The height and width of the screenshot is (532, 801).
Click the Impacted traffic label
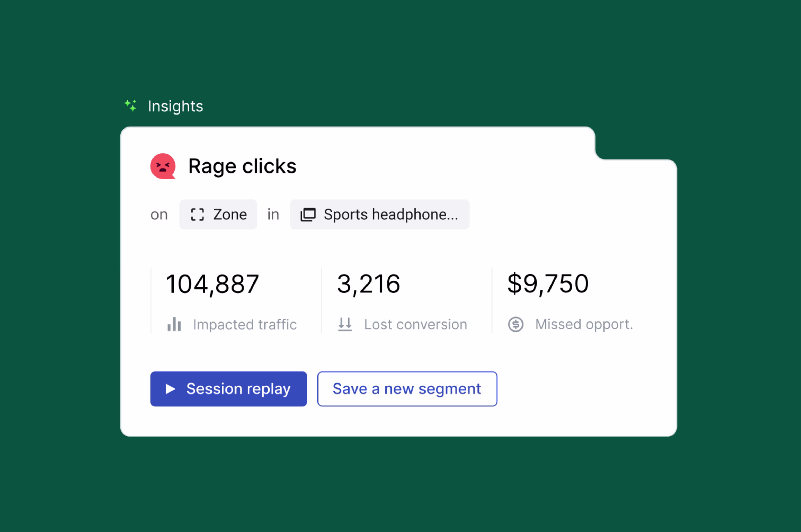(245, 324)
